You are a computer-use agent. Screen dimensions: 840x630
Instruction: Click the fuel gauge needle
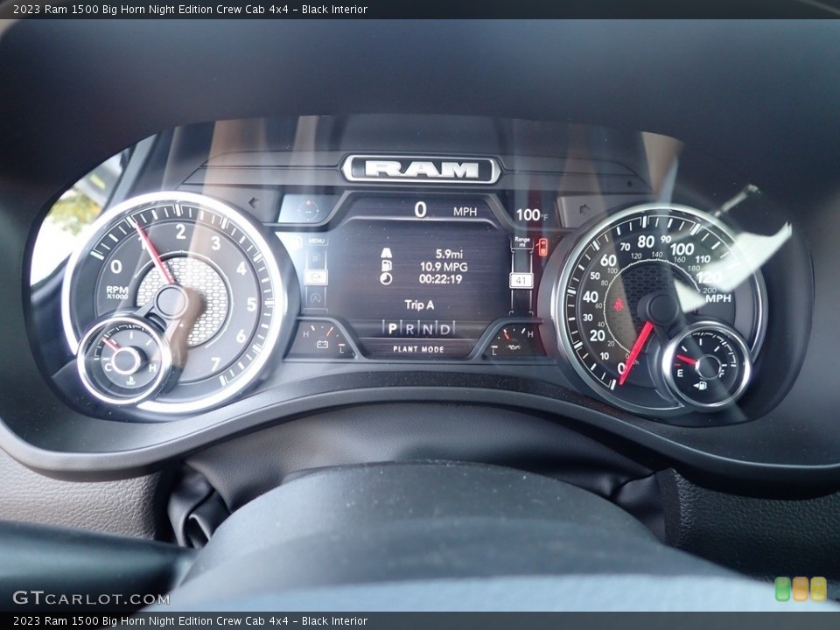pos(687,359)
